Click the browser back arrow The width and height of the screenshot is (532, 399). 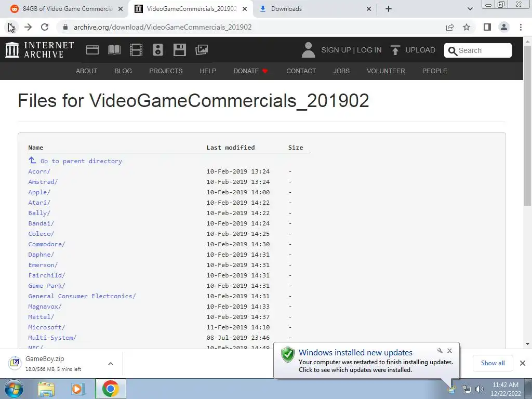coord(11,27)
